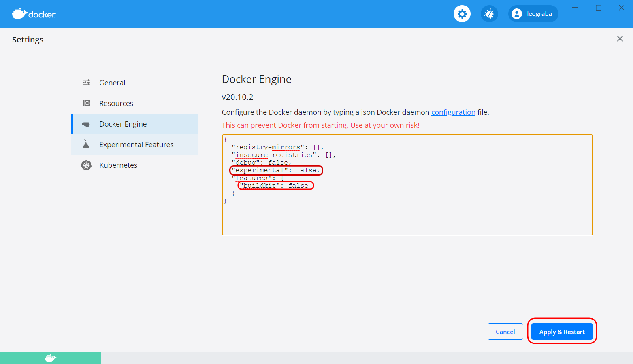Open the Experimental Features tab
The width and height of the screenshot is (633, 364).
[x=134, y=144]
